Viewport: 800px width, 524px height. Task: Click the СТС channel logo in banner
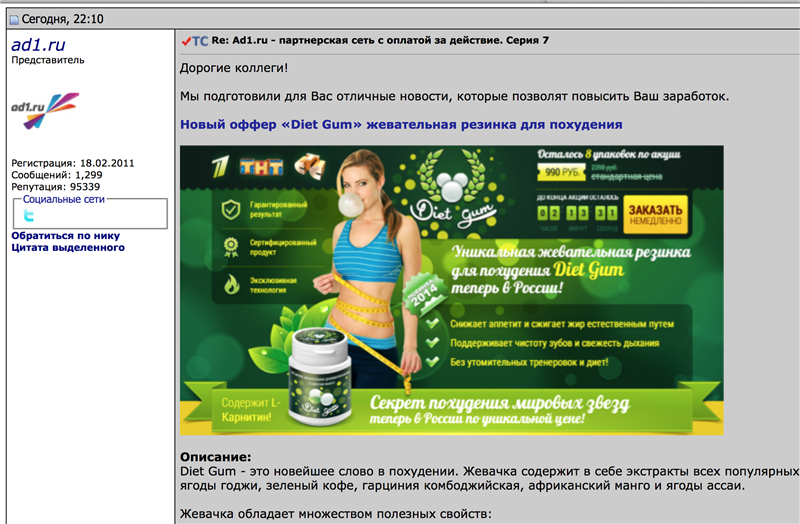coord(310,166)
